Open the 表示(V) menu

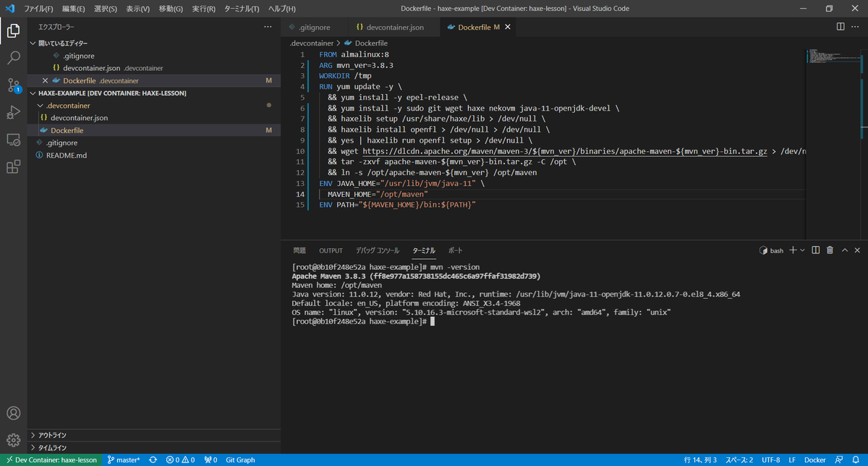pos(138,9)
